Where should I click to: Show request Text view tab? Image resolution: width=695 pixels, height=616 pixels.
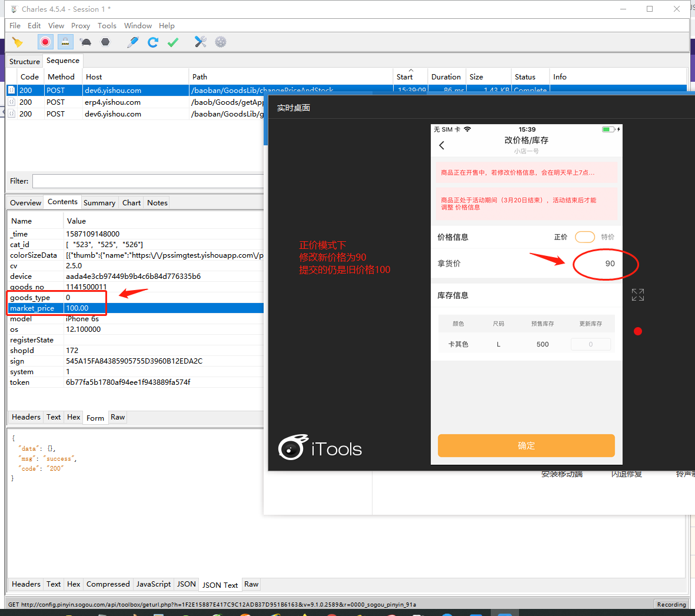coord(54,417)
